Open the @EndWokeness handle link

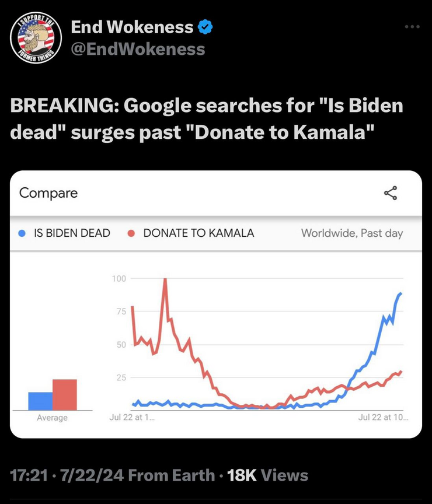point(138,49)
